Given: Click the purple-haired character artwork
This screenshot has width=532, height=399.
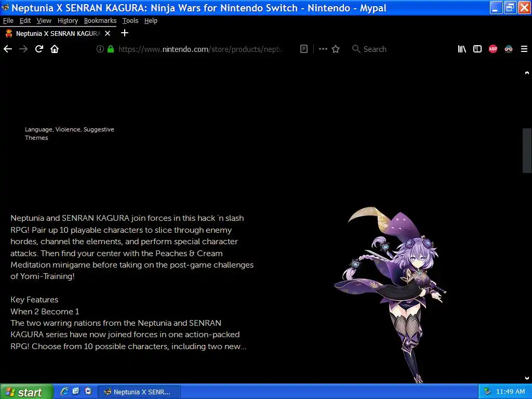Looking at the screenshot, I should [x=390, y=295].
